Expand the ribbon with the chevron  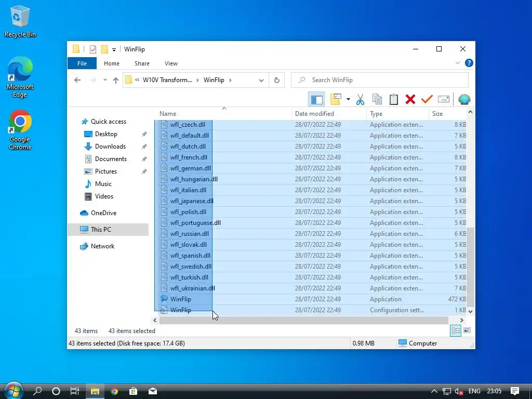(x=457, y=63)
